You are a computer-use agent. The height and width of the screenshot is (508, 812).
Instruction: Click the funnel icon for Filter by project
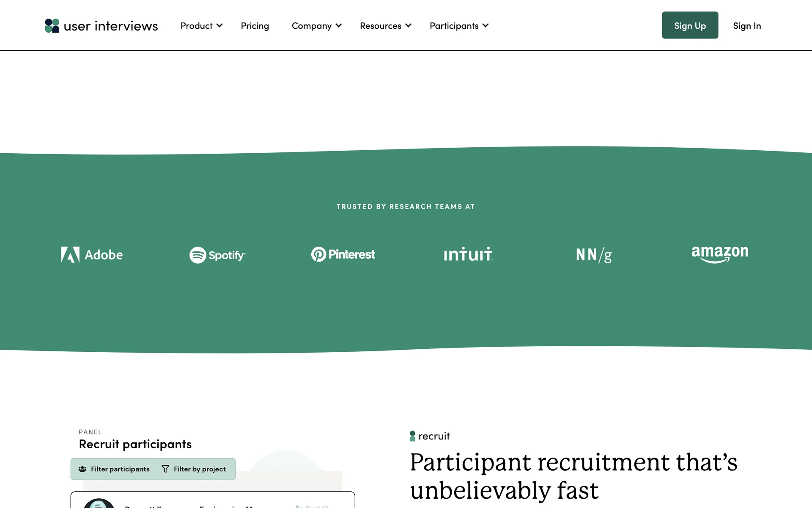coord(165,469)
